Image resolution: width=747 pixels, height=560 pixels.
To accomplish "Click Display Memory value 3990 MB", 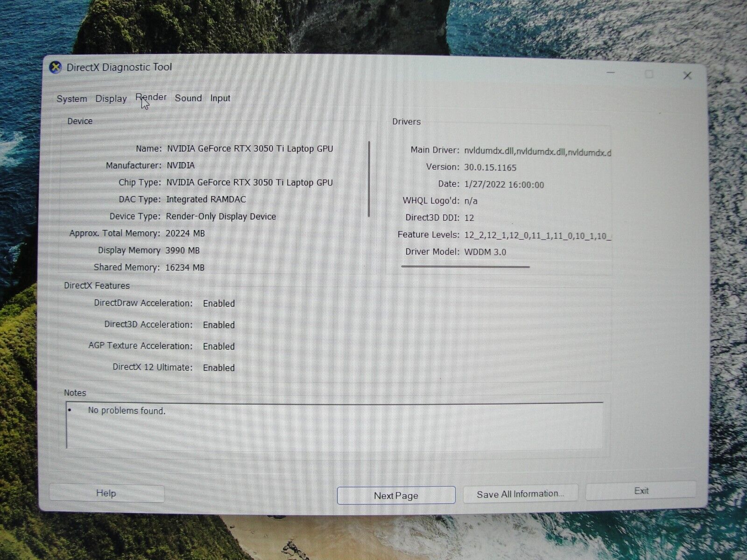I will 183,251.
